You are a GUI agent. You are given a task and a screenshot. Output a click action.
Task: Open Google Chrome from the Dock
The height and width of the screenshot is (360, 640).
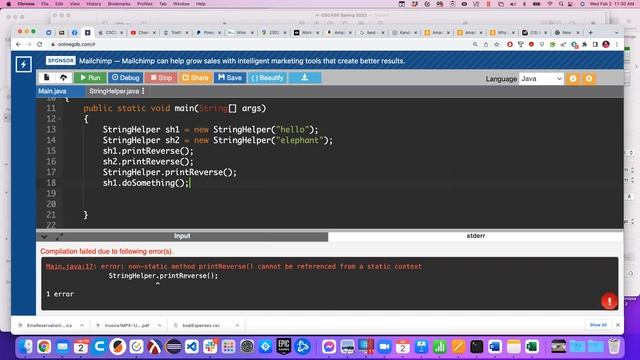(44, 347)
